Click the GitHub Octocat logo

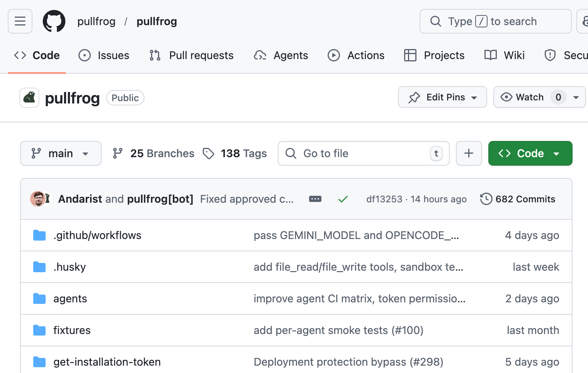(54, 21)
